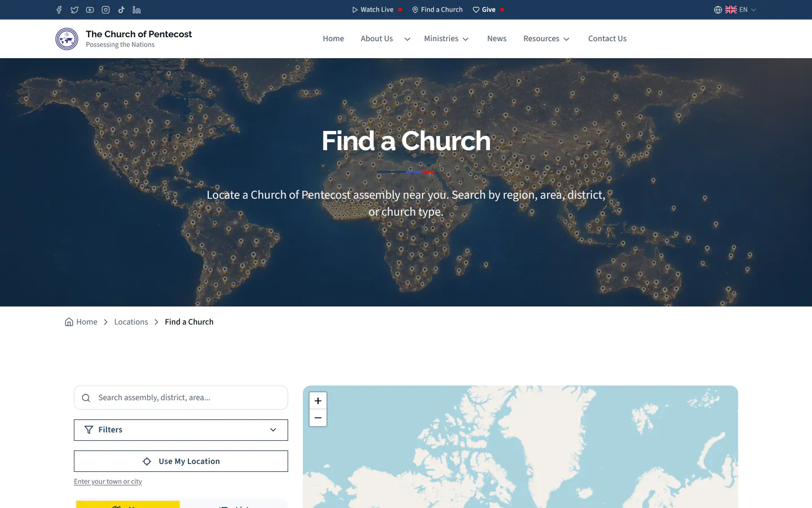The width and height of the screenshot is (812, 508).
Task: Open the Twitter social icon
Action: click(x=74, y=10)
